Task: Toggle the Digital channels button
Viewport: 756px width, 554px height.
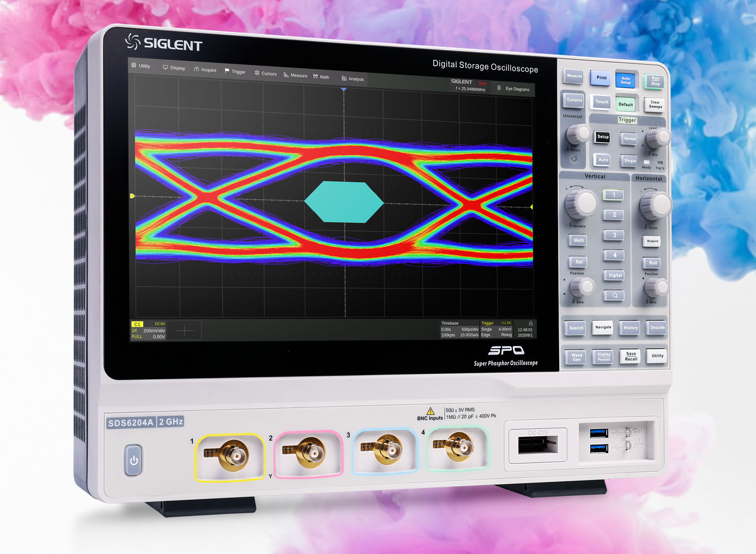Action: 615,275
